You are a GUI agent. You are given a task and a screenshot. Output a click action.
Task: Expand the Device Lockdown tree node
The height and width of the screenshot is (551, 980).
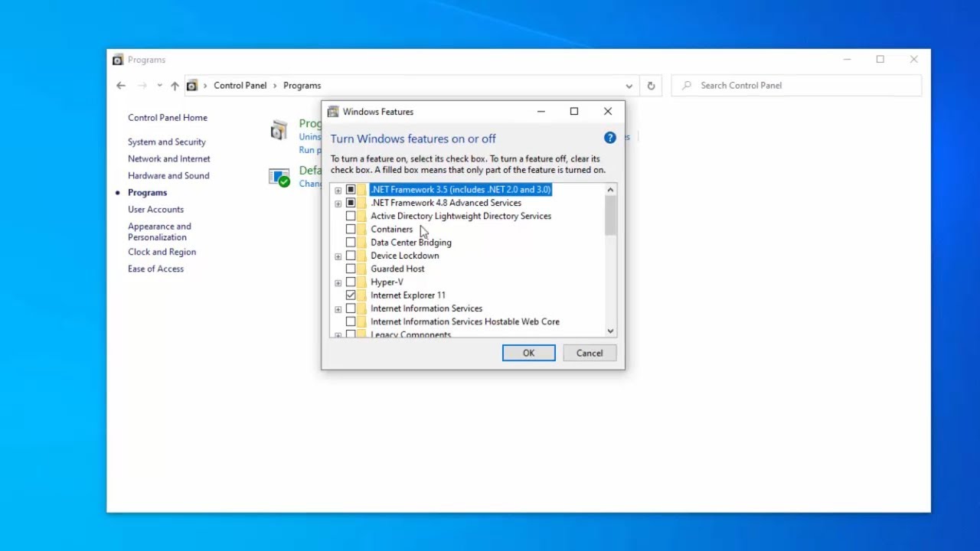[x=338, y=256]
